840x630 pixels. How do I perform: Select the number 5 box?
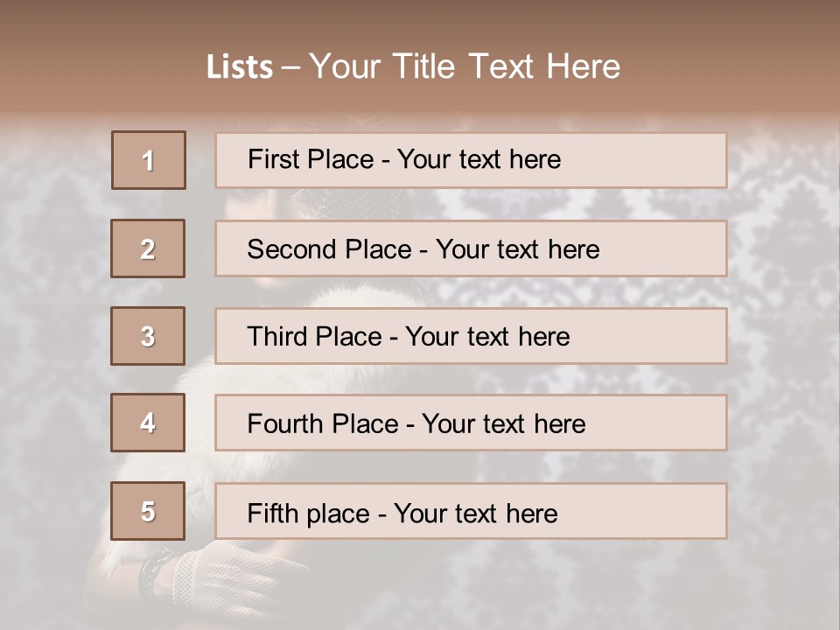(148, 511)
